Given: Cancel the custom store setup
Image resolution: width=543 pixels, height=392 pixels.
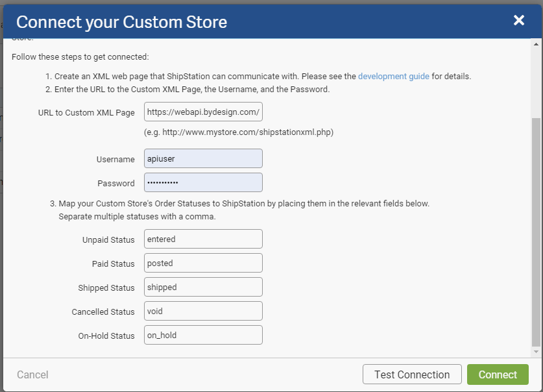Looking at the screenshot, I should point(32,374).
